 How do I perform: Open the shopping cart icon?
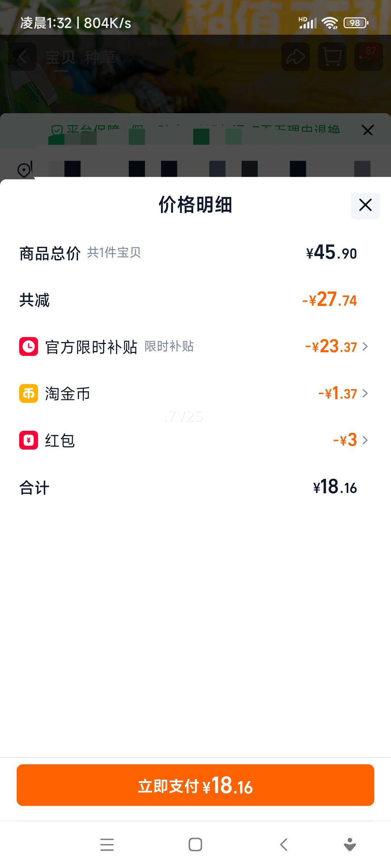pos(332,57)
